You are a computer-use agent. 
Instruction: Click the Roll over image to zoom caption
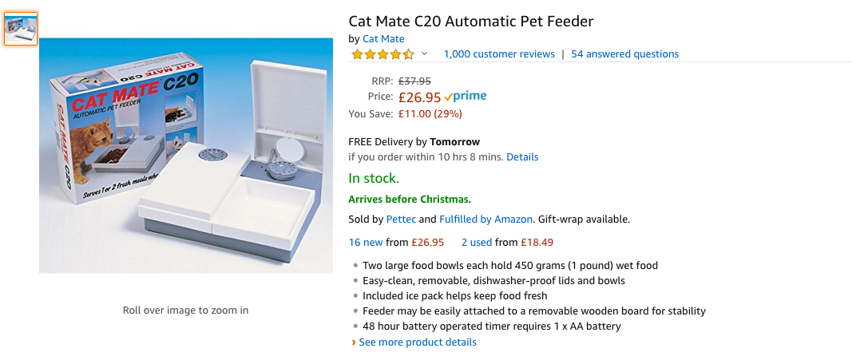pyautogui.click(x=185, y=310)
